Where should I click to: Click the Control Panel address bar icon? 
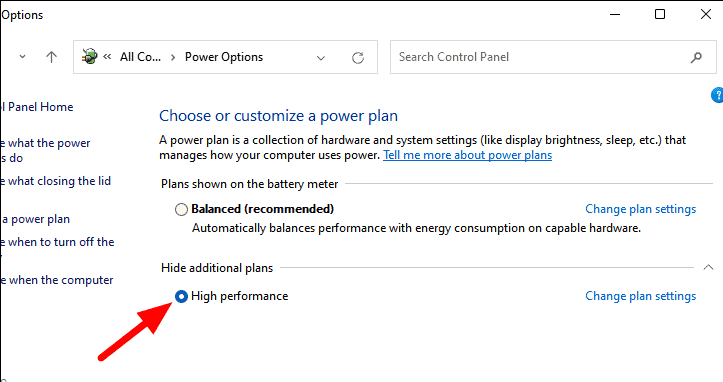pos(90,57)
